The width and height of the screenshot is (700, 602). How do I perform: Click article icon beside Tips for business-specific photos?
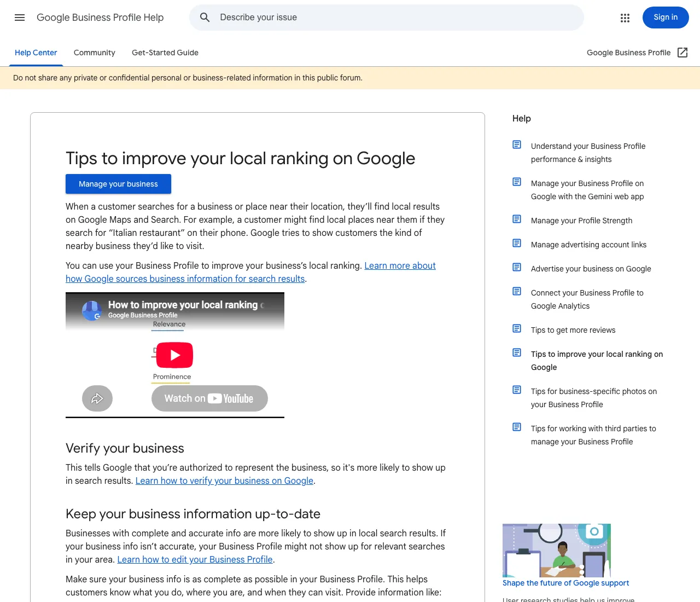click(517, 390)
